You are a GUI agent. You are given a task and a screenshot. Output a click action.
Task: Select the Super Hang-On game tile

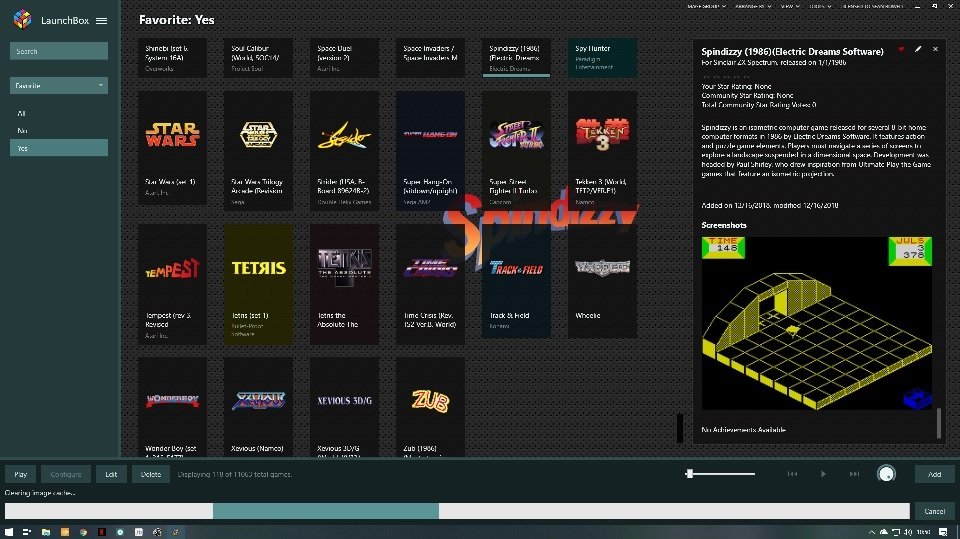(430, 151)
